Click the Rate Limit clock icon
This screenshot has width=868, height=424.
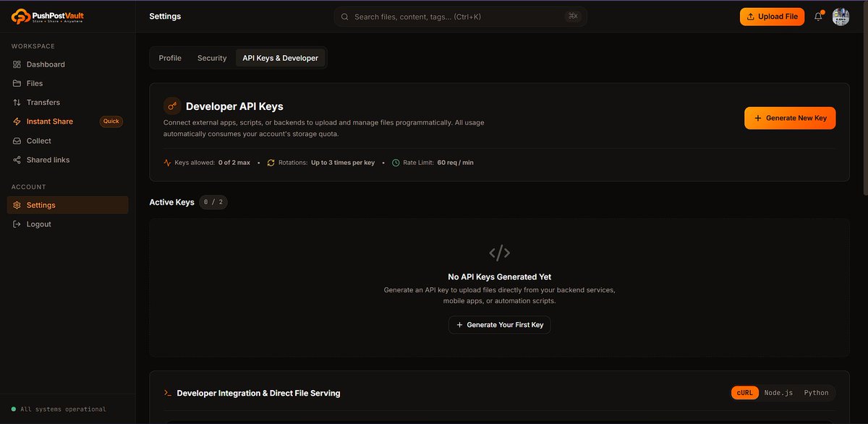click(396, 163)
